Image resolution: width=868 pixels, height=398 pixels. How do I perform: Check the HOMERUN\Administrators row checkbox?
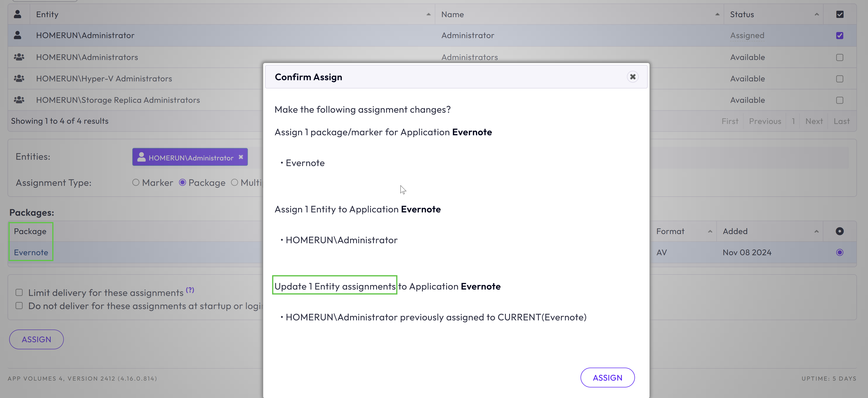(x=839, y=57)
